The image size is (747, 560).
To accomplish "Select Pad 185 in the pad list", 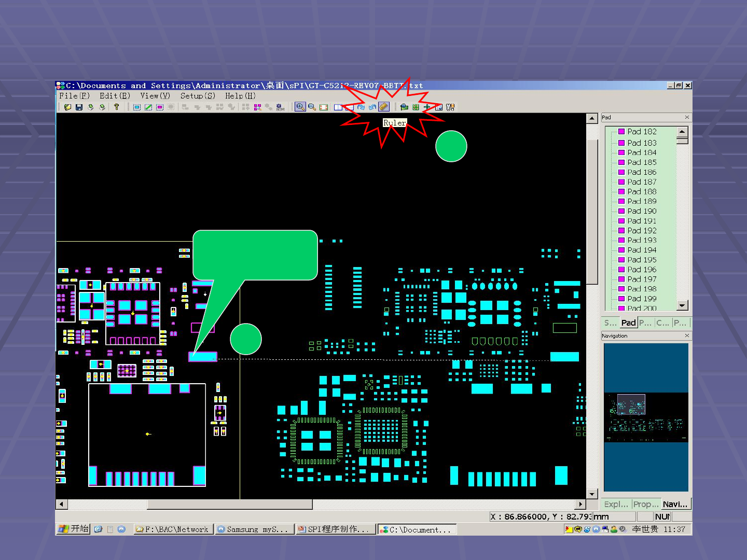I will click(x=642, y=162).
